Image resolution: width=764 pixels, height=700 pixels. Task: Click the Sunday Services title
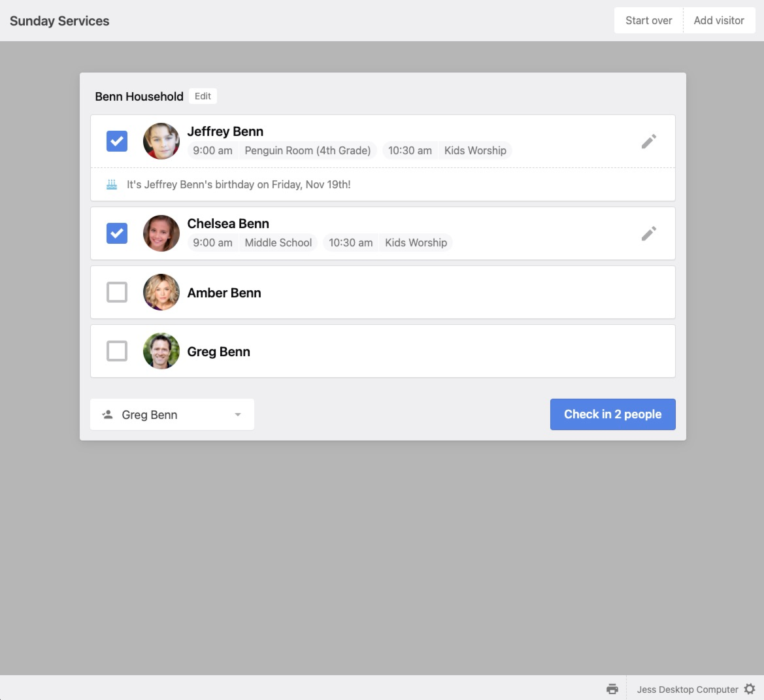pyautogui.click(x=59, y=21)
